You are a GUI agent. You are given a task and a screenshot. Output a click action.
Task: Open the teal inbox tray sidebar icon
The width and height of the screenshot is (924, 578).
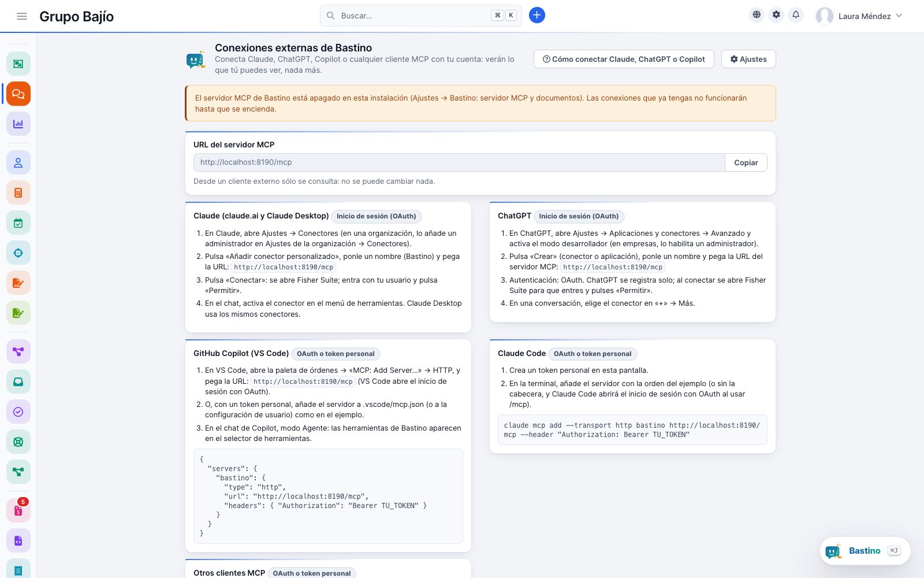pyautogui.click(x=18, y=381)
